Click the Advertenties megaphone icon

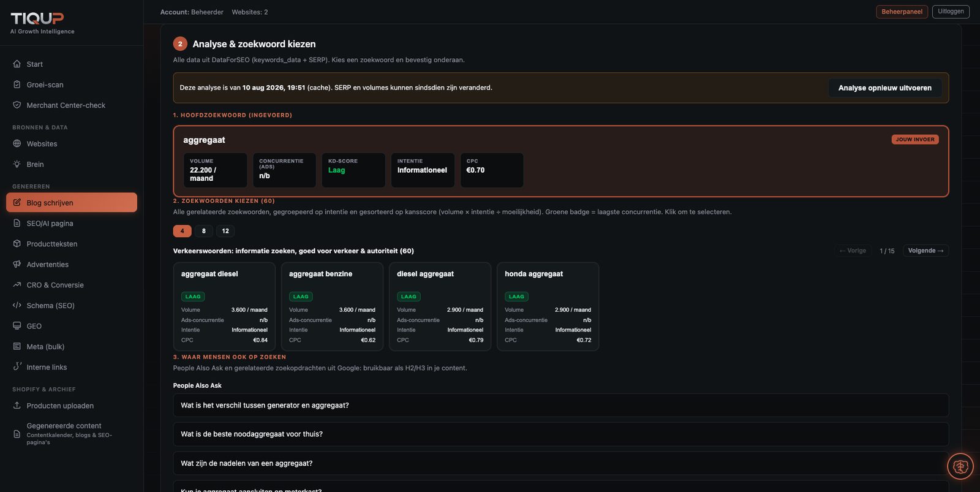click(x=17, y=264)
